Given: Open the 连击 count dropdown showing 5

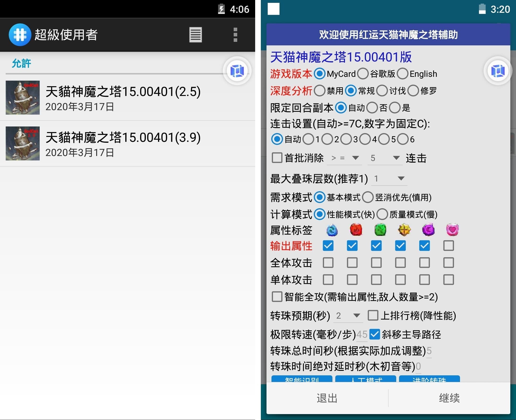Looking at the screenshot, I should pos(385,158).
